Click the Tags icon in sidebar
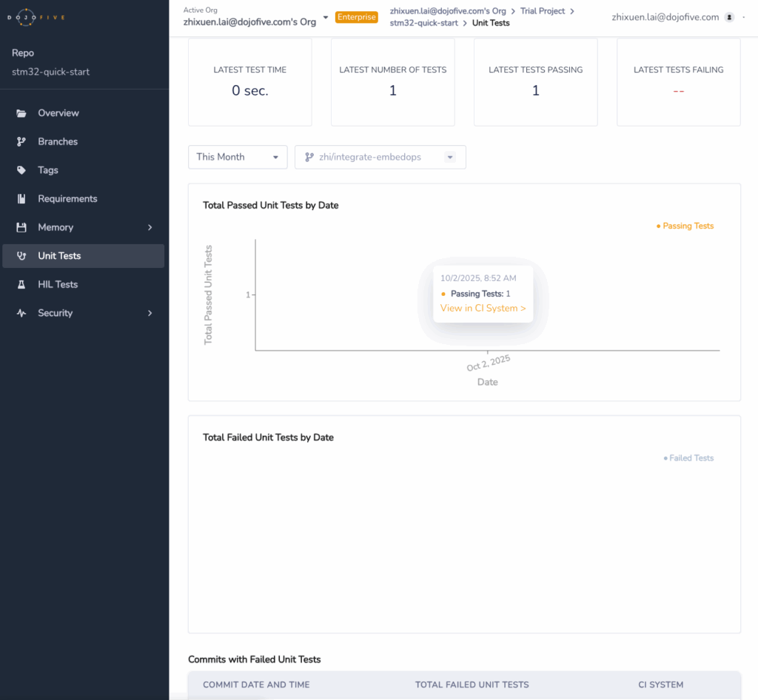Image resolution: width=758 pixels, height=700 pixels. click(21, 170)
